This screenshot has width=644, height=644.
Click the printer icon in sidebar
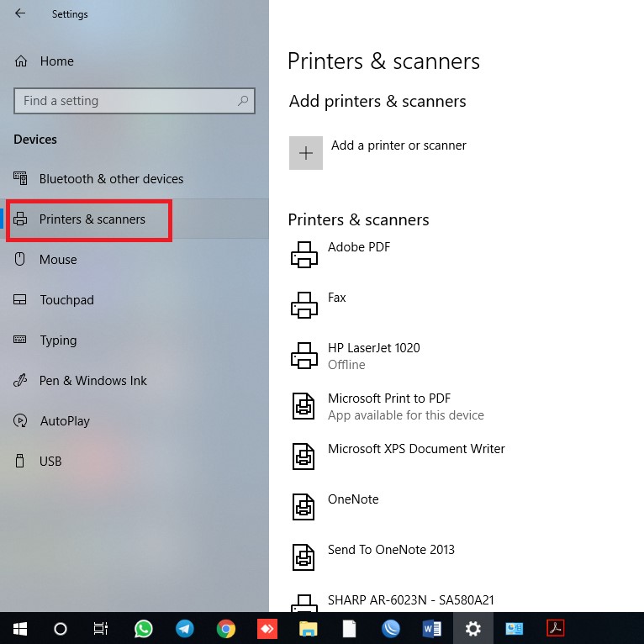pyautogui.click(x=20, y=219)
